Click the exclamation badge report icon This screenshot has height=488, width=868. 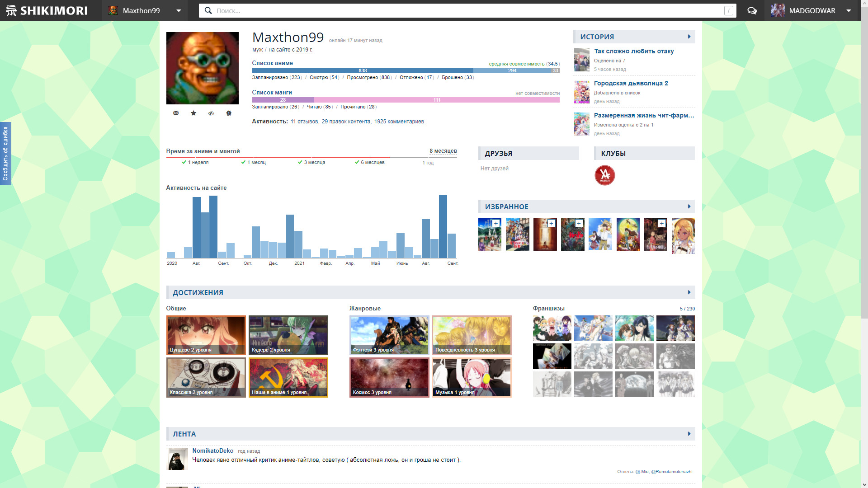point(229,113)
